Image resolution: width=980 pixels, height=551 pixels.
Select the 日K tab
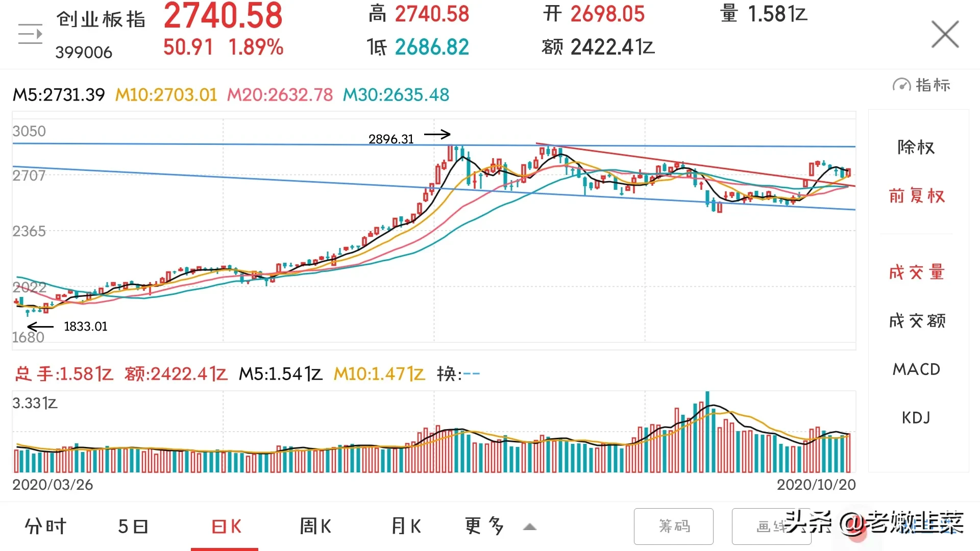point(226,527)
